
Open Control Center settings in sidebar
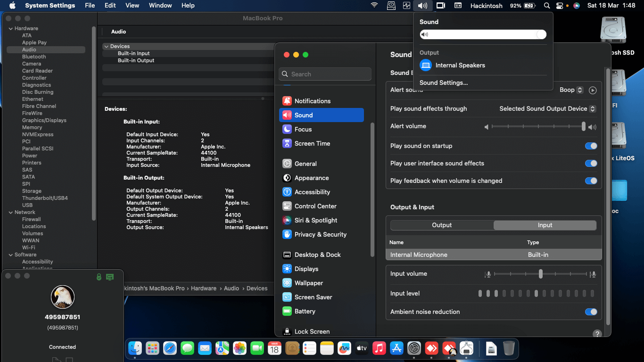(322, 206)
